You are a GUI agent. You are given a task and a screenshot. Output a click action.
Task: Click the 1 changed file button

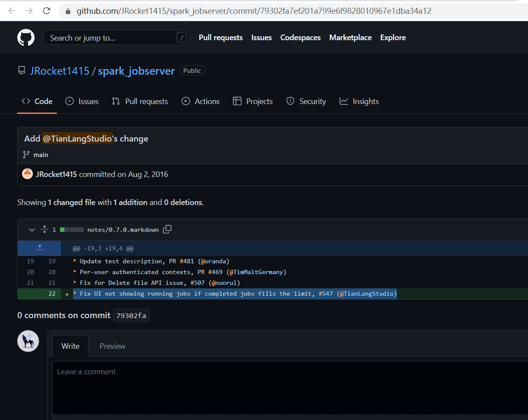(71, 202)
